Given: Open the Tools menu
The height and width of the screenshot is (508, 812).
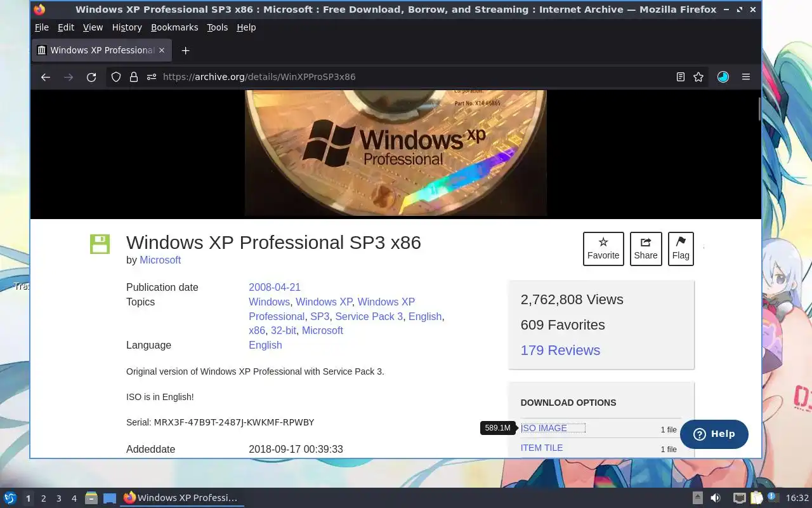Looking at the screenshot, I should [217, 27].
